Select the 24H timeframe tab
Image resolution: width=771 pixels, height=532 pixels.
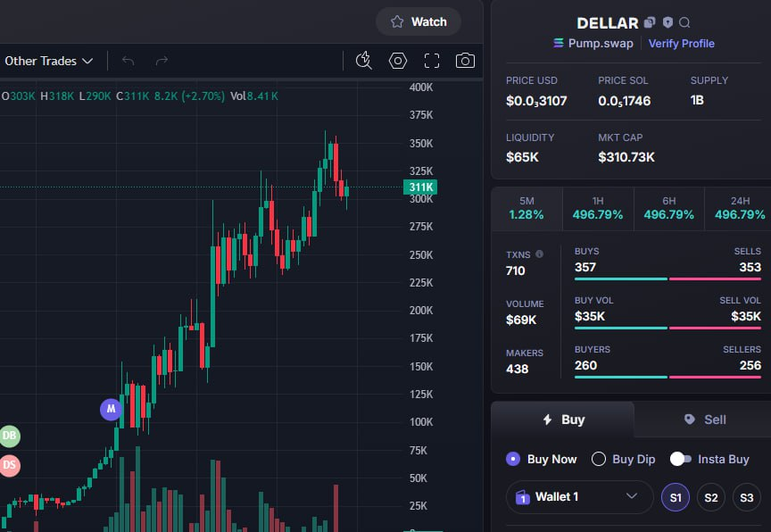click(740, 209)
